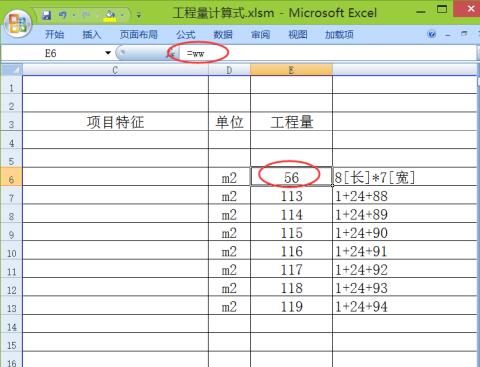Screen dimensions: 480x367
Task: Restore the workbook window in ribbon
Action: click(464, 34)
